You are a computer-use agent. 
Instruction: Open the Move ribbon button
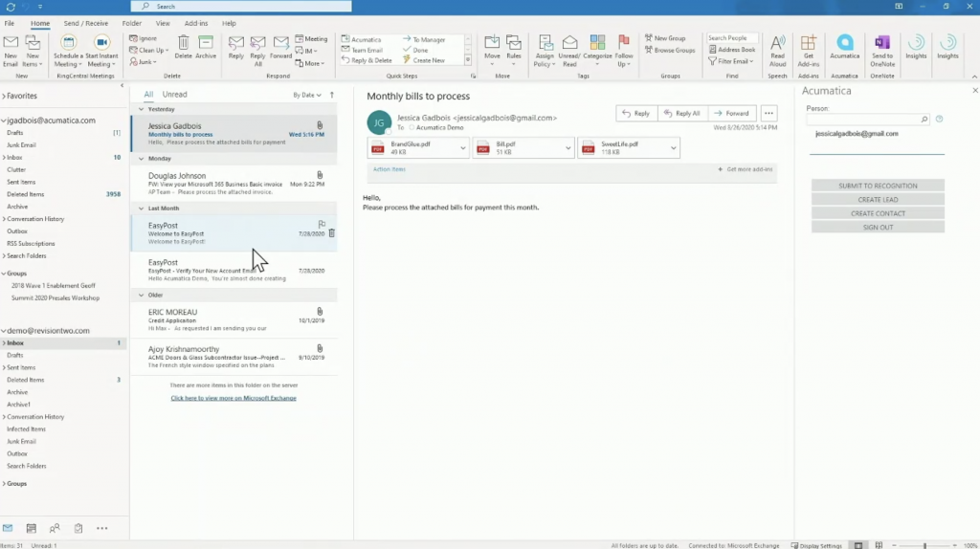click(492, 51)
